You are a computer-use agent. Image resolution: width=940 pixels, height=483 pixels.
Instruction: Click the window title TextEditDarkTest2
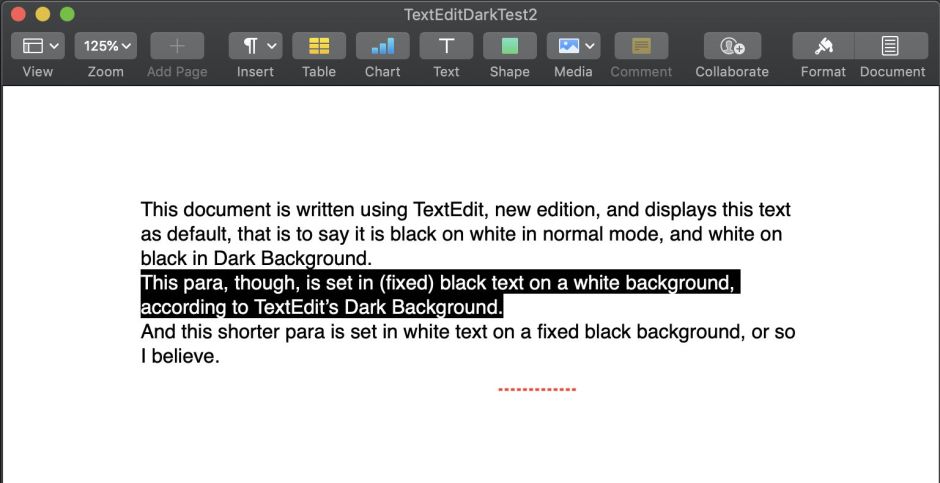(x=470, y=14)
